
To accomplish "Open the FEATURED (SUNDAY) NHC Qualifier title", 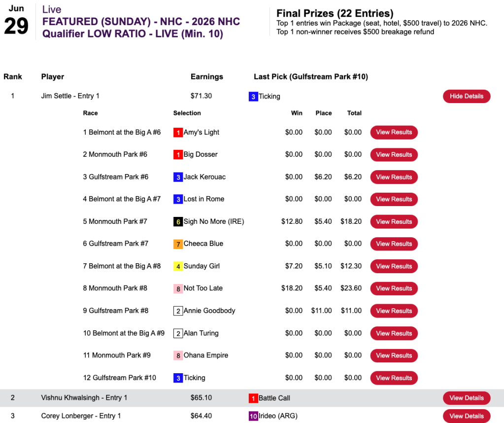I will click(141, 28).
